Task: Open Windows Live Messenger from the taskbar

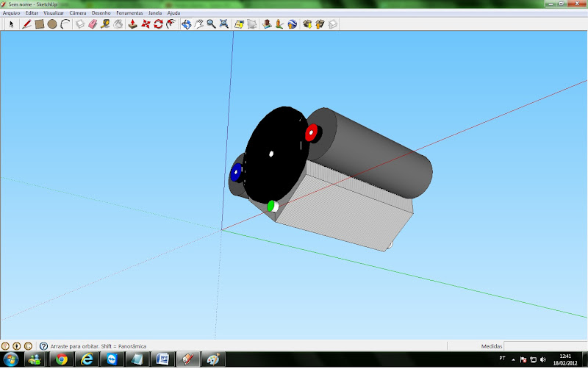Action: coord(35,359)
